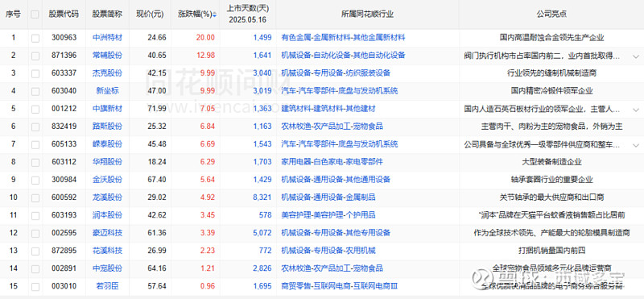Sort by the 涨跌幅(%) sort arrow
Viewport: 644px width, 299px height.
coord(214,15)
